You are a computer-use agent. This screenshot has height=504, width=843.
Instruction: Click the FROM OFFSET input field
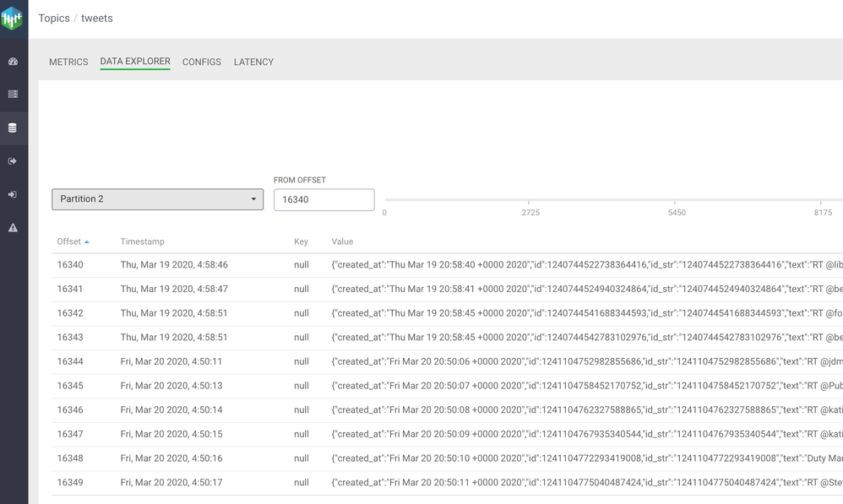pos(324,199)
